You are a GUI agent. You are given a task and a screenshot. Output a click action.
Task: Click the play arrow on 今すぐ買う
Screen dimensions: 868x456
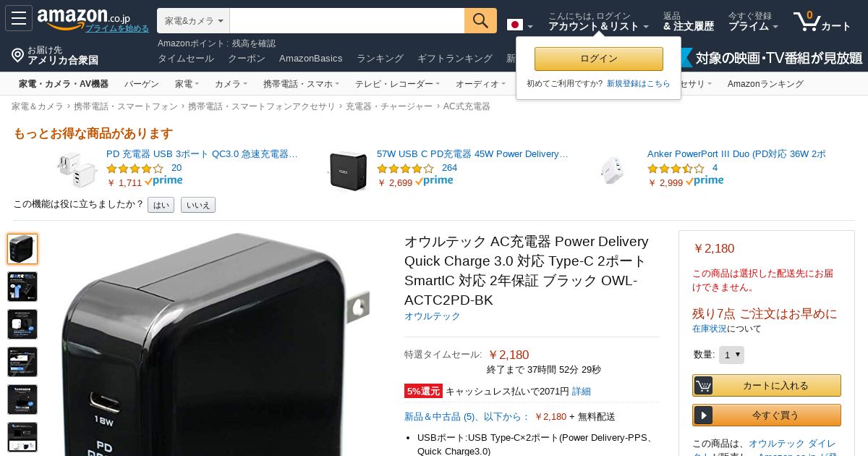[x=704, y=415]
